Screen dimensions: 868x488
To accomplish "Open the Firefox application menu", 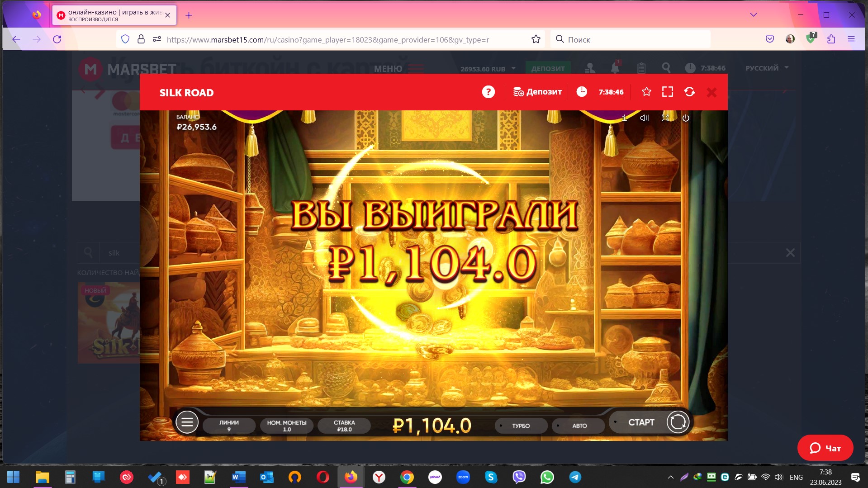I will (851, 39).
